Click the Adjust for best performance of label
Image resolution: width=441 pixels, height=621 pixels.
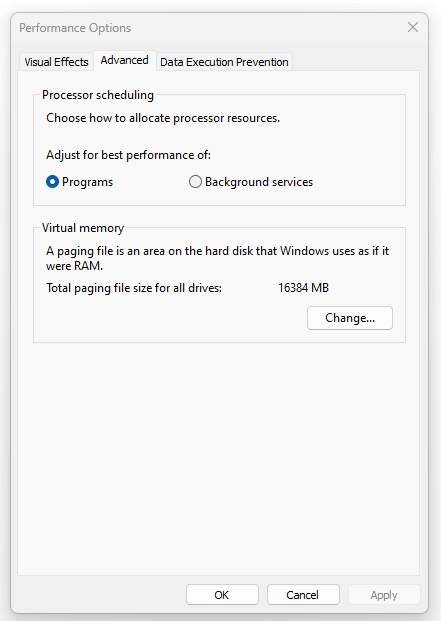click(x=128, y=155)
